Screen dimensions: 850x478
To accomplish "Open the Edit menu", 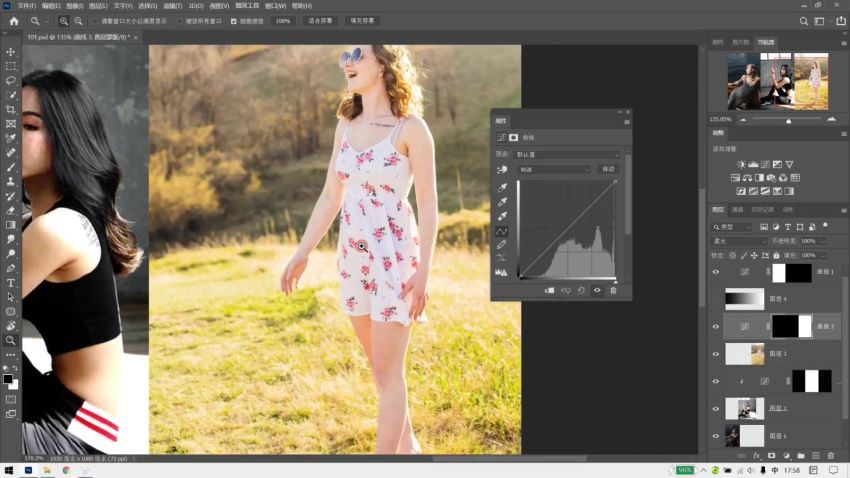I will click(51, 5).
